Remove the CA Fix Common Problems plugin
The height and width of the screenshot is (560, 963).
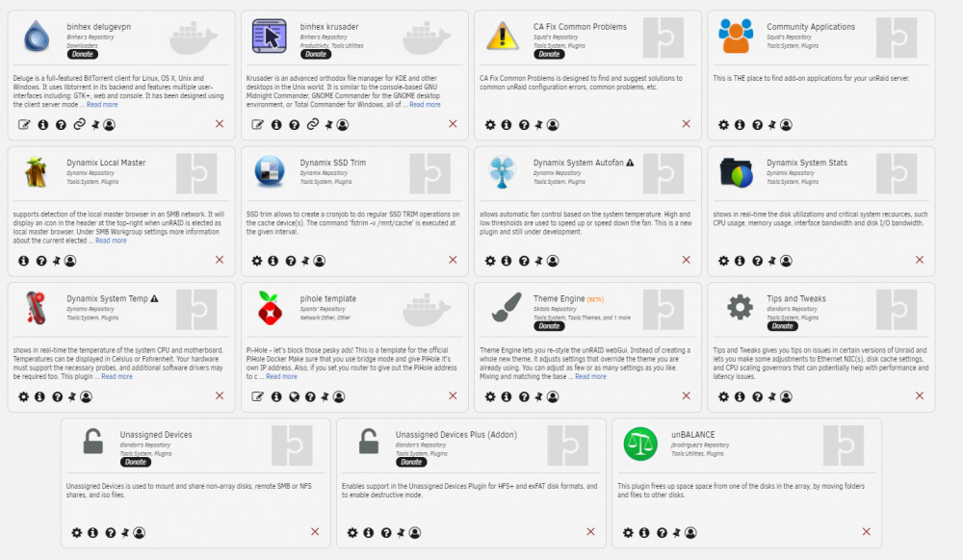point(686,124)
